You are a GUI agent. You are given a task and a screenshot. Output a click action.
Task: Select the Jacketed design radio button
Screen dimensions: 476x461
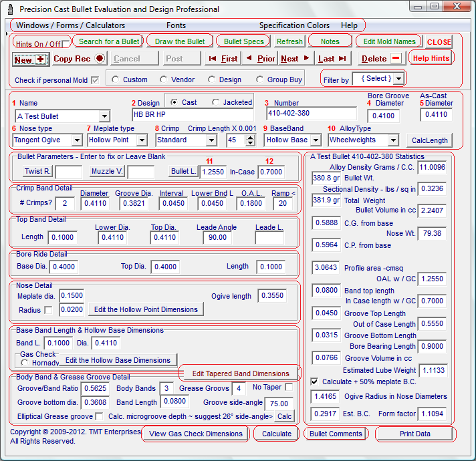pos(216,102)
